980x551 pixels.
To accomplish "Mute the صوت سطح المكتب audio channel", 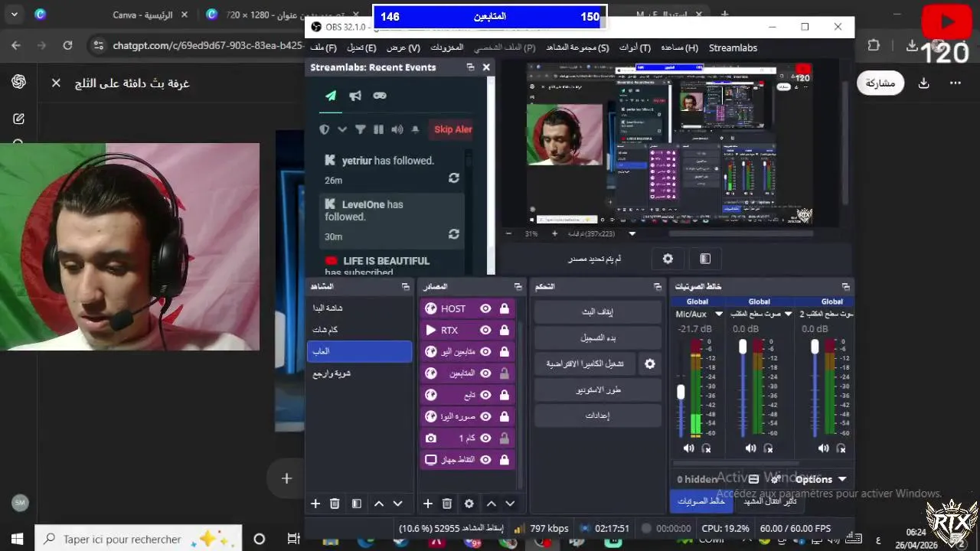I will coord(750,448).
